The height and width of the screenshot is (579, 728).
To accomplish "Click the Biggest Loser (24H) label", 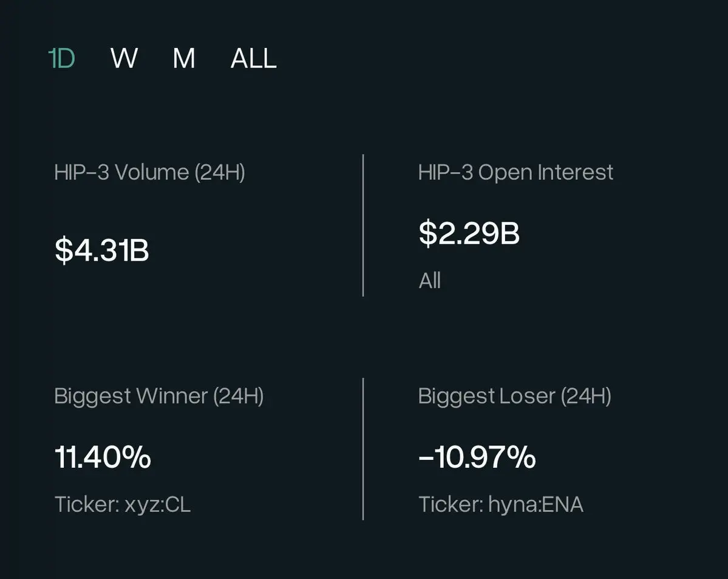I will pos(514,396).
